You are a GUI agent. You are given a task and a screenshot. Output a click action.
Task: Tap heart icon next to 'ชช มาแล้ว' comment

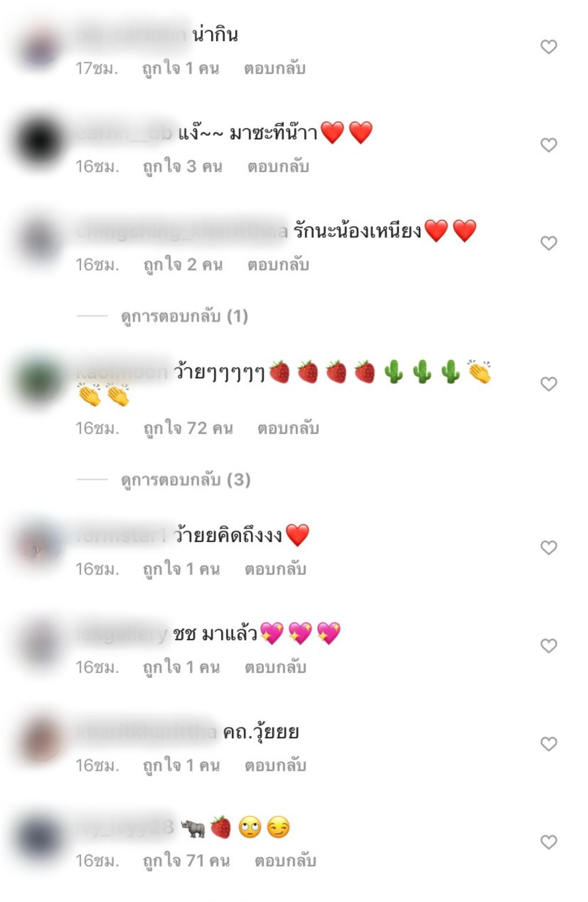pos(548,646)
